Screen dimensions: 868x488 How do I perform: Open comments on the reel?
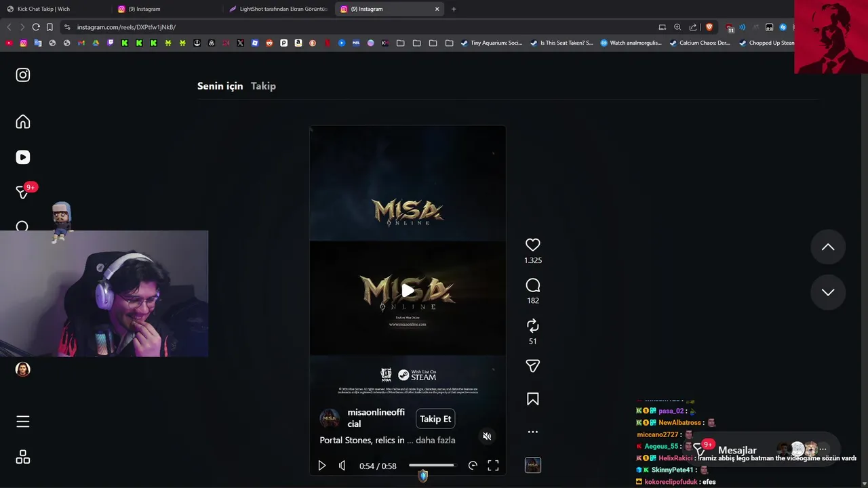pos(533,285)
